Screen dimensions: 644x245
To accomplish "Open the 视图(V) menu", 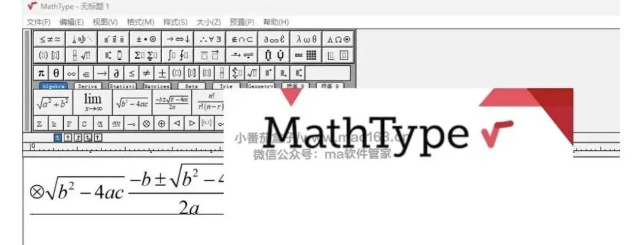I will tap(105, 22).
